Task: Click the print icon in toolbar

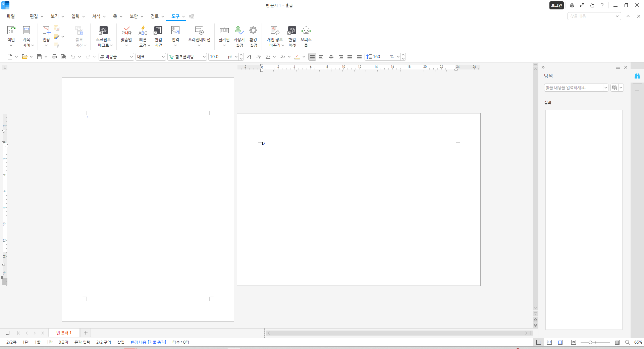Action: 54,57
